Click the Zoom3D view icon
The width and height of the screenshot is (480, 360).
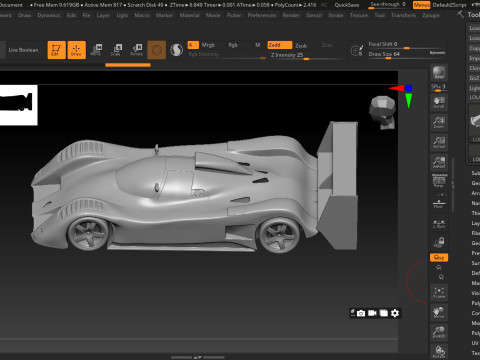coord(439,332)
